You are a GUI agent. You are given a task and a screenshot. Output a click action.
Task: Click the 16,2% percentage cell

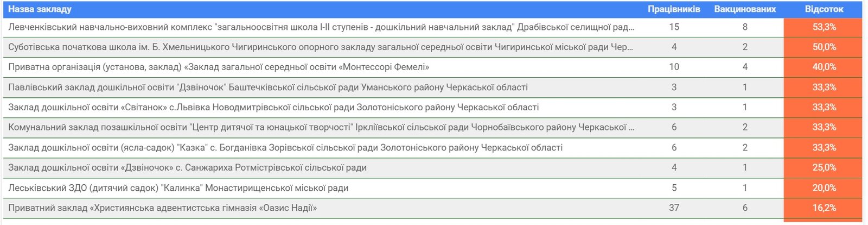pyautogui.click(x=824, y=208)
